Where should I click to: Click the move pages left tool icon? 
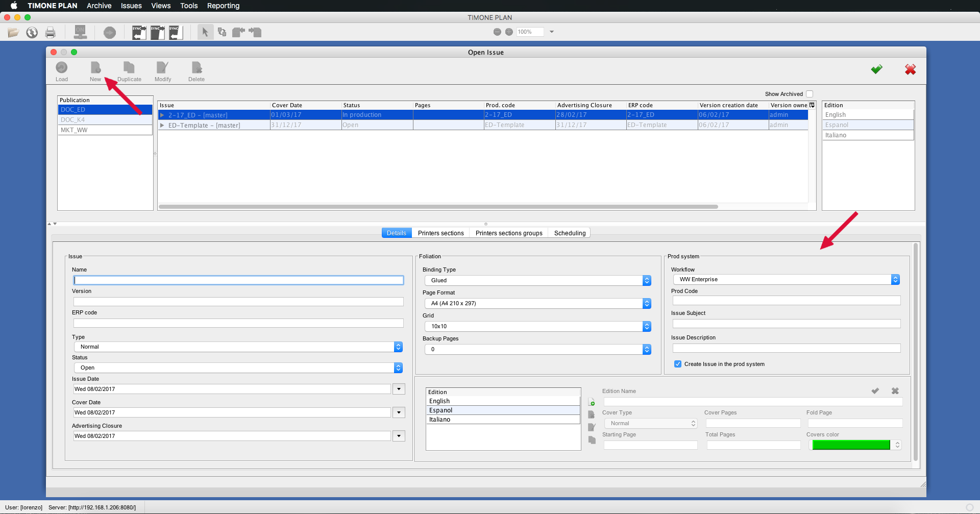click(x=238, y=32)
